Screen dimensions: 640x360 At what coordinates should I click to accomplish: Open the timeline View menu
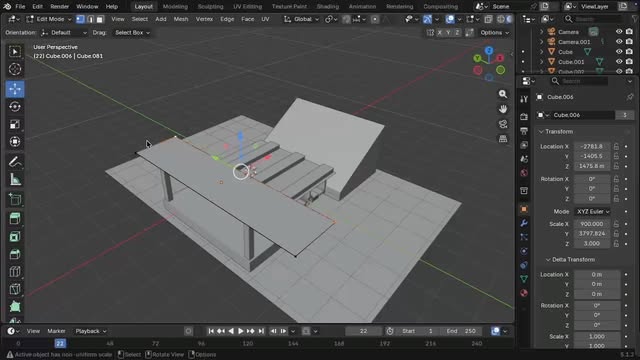(x=33, y=331)
